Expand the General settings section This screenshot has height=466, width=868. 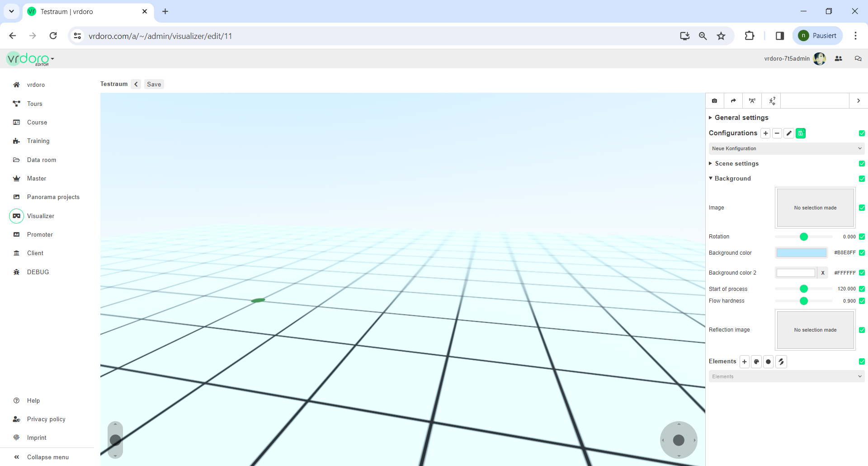coord(741,118)
